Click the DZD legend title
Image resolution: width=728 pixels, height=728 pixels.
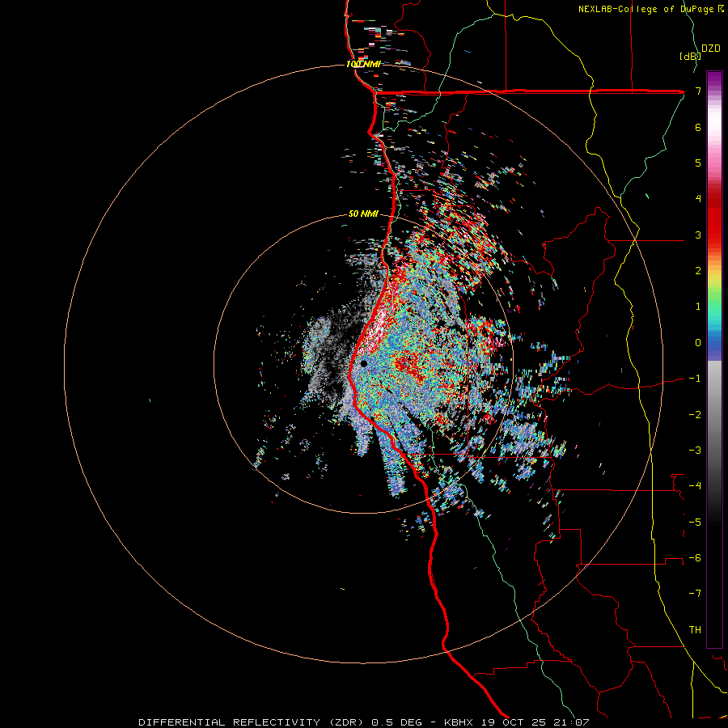click(x=711, y=49)
